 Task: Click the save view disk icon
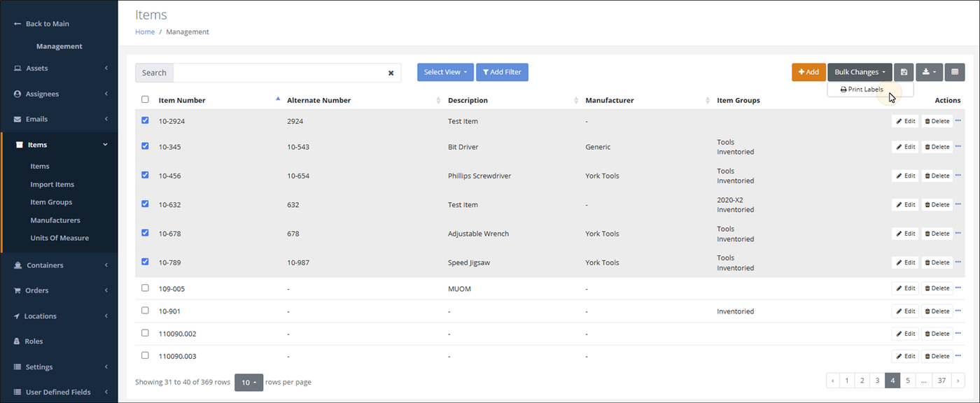coord(904,72)
